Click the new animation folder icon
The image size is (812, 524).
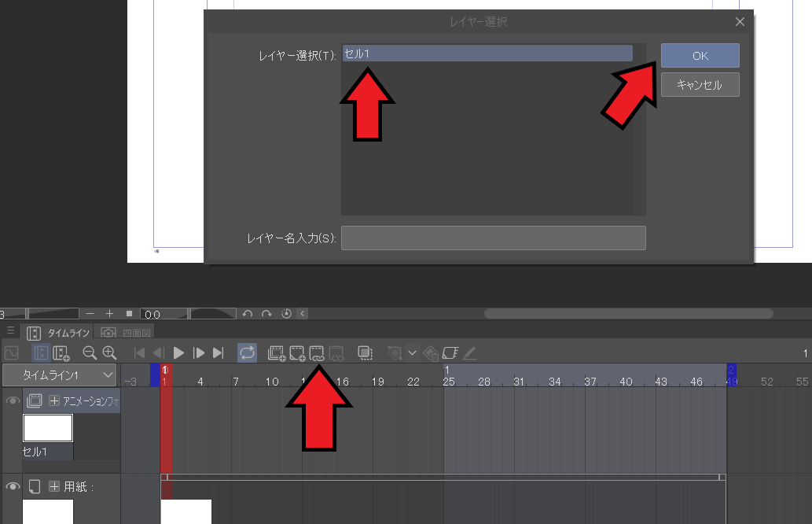(276, 353)
